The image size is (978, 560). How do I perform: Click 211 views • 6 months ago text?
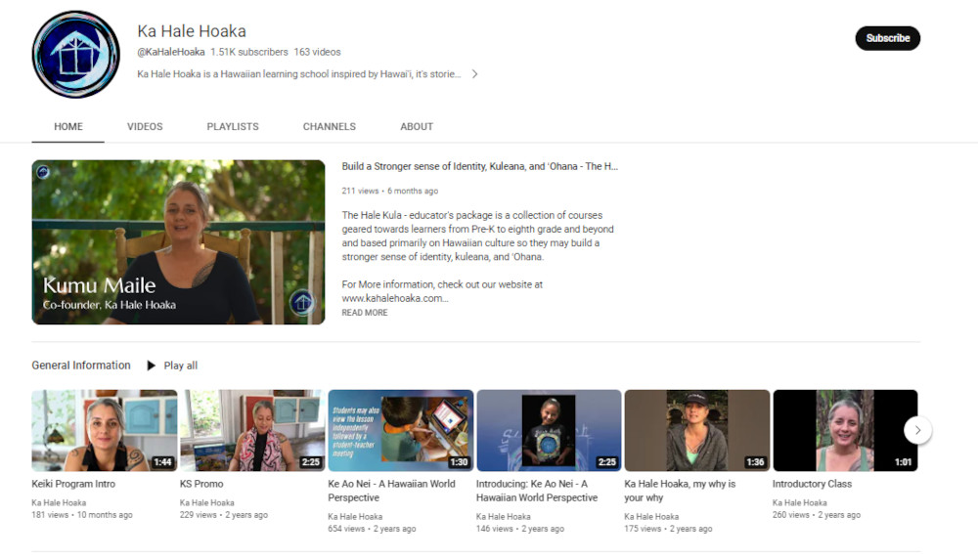pos(390,191)
